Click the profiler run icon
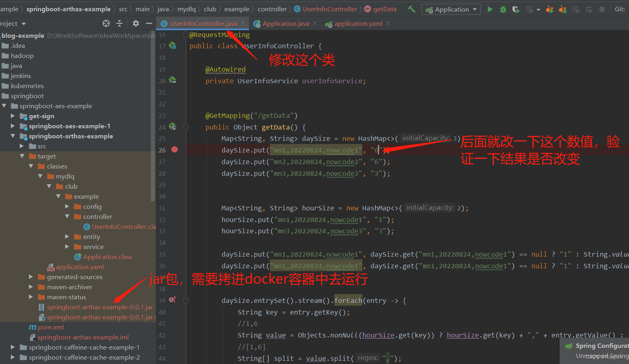 pyautogui.click(x=530, y=9)
